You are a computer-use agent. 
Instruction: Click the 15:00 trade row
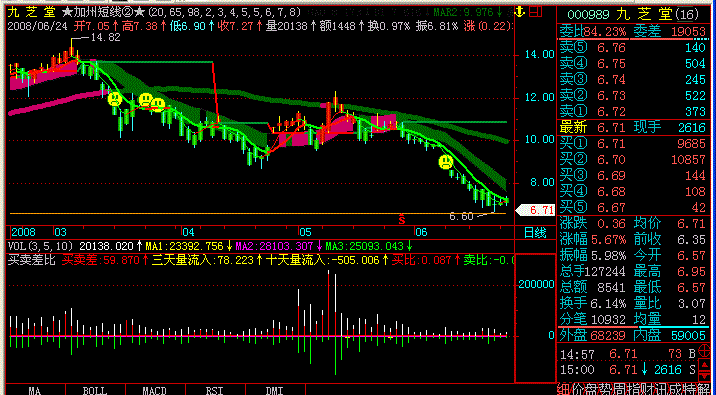(628, 370)
